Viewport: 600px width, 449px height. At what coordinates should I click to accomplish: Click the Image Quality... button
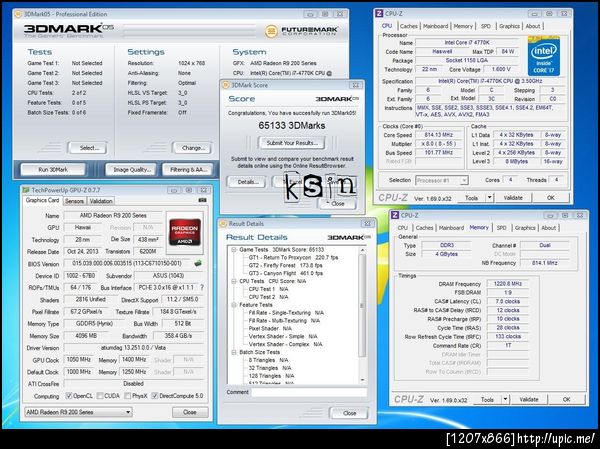[131, 170]
